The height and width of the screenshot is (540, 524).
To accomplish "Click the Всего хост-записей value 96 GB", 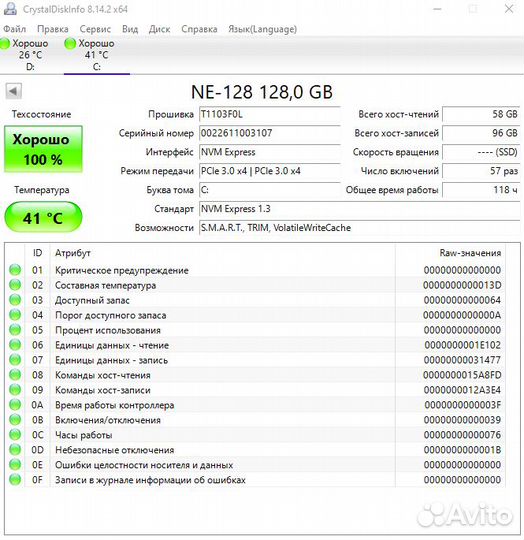I will point(481,133).
